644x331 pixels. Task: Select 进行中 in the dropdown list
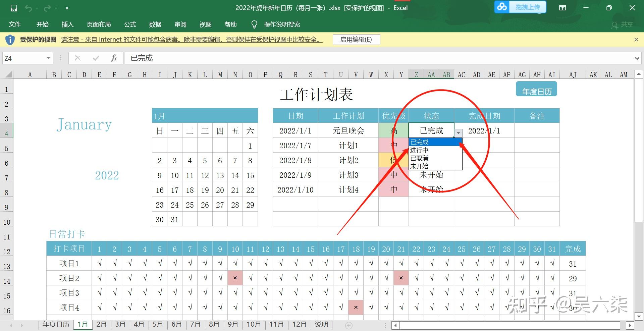tap(435, 150)
